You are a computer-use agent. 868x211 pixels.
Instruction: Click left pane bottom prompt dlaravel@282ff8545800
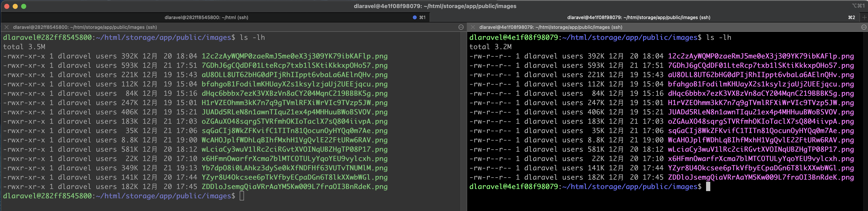[48, 196]
